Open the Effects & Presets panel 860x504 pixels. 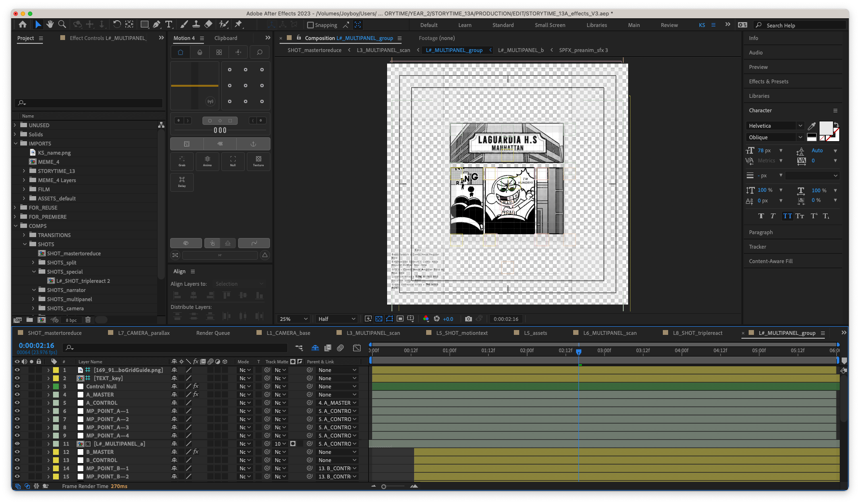[768, 81]
